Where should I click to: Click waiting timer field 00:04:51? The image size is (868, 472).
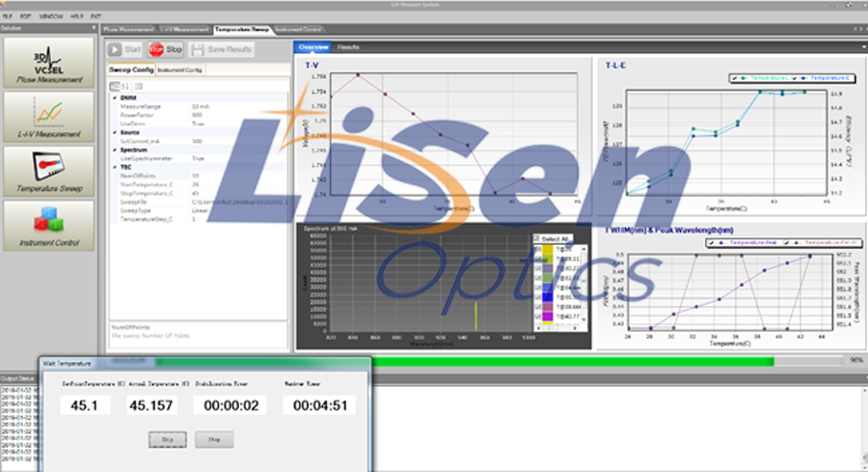[319, 405]
